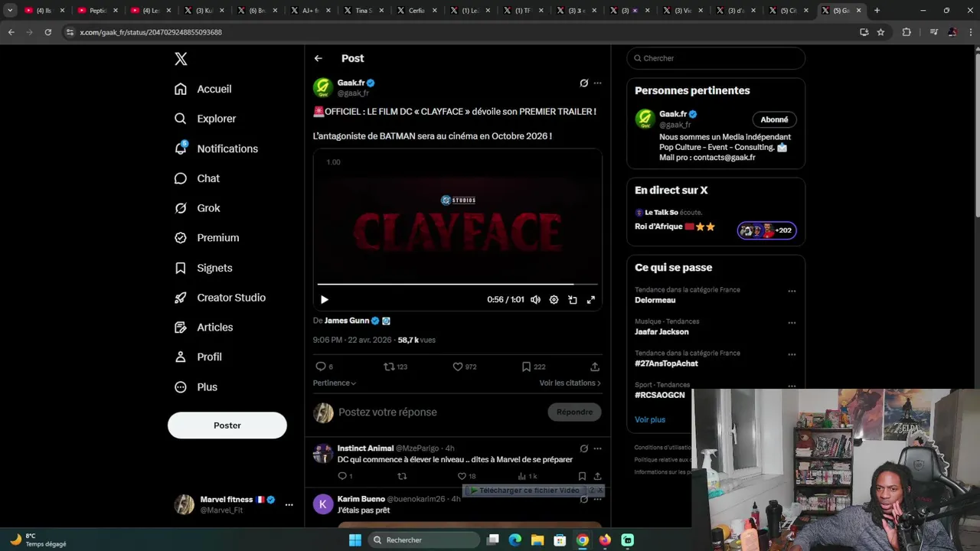
Task: Bookmark the post with 222 bookmarks
Action: click(534, 367)
